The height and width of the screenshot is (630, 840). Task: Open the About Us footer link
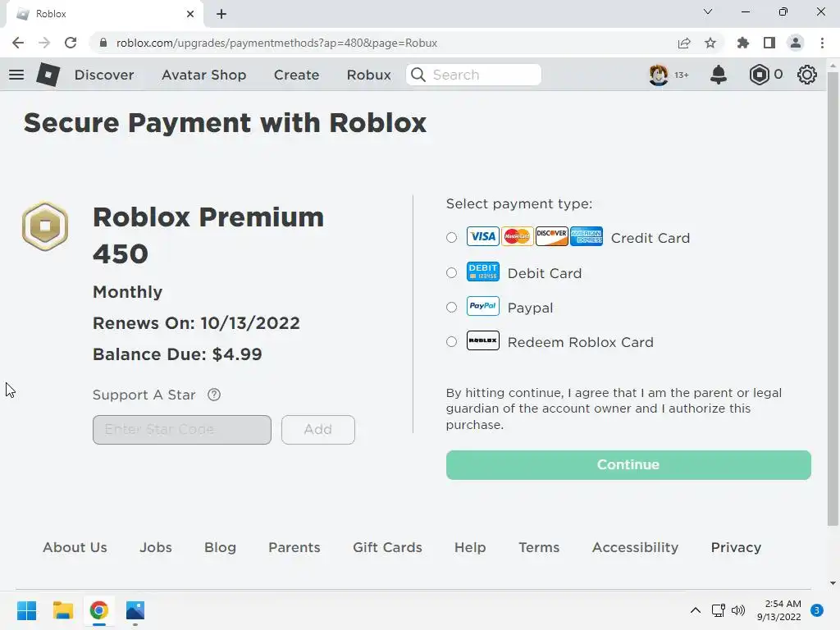[x=75, y=547]
